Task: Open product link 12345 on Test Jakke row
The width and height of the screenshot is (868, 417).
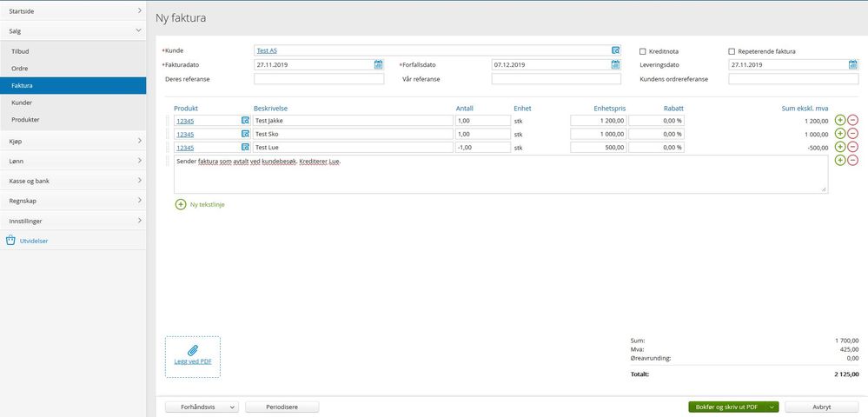Action: pos(185,121)
